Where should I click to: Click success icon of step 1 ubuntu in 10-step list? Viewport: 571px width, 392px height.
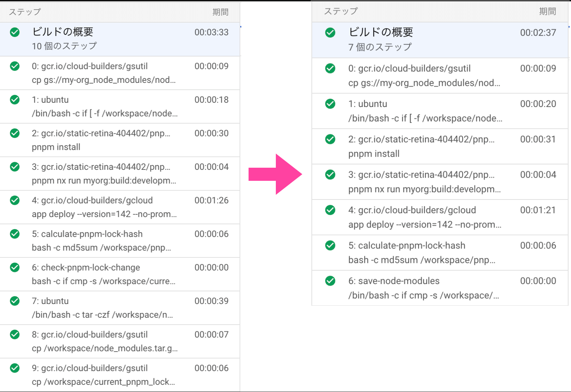coord(15,99)
